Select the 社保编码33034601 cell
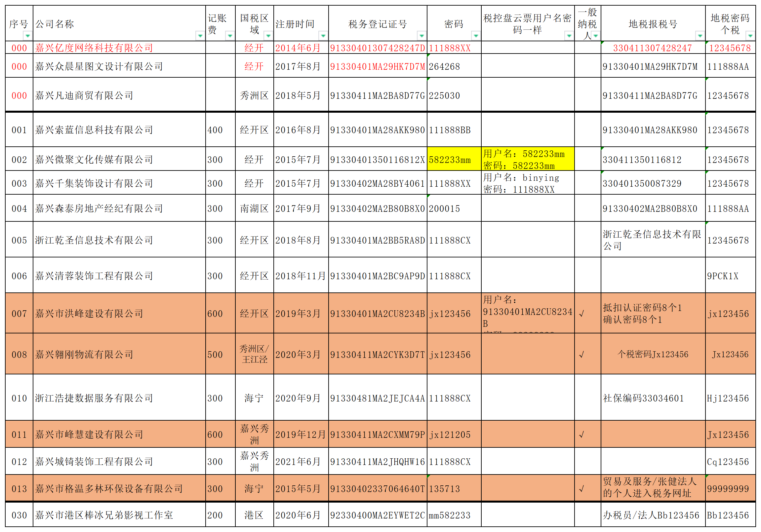 [643, 398]
